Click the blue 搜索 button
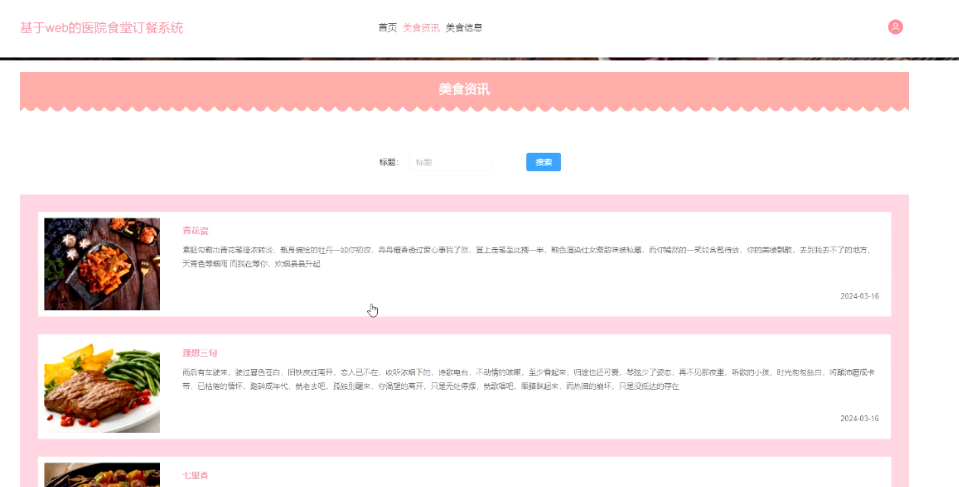Screen dimensions: 959x487 point(543,162)
